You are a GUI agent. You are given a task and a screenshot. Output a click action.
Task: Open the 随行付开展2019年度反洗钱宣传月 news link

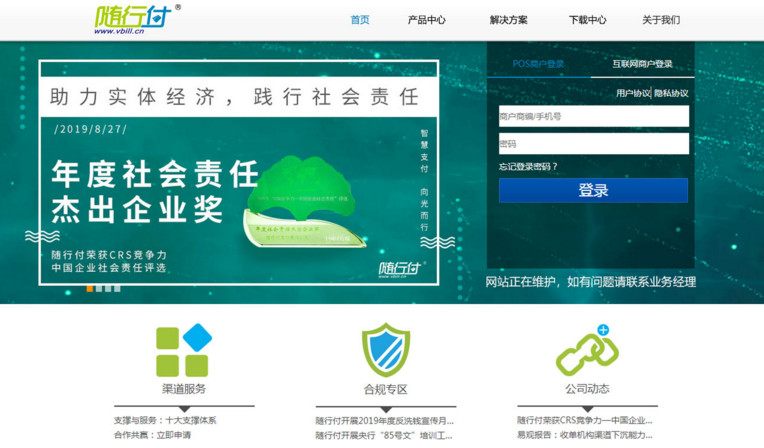pos(384,420)
